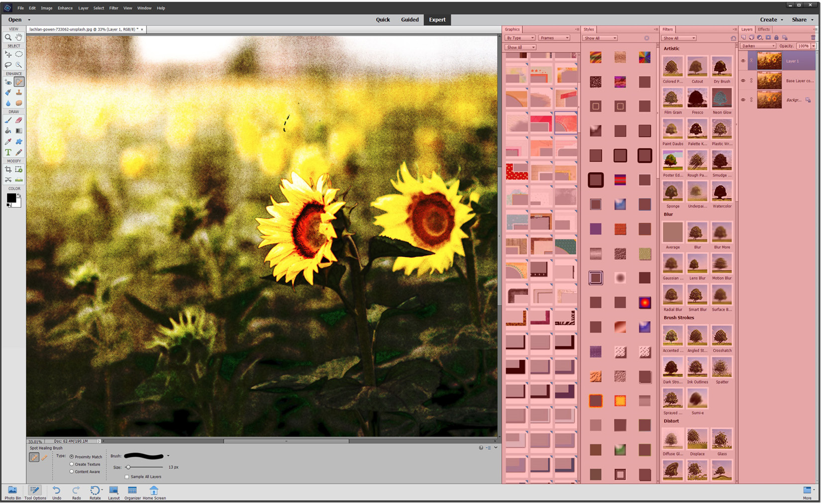
Task: Select the Hand tool
Action: click(19, 37)
